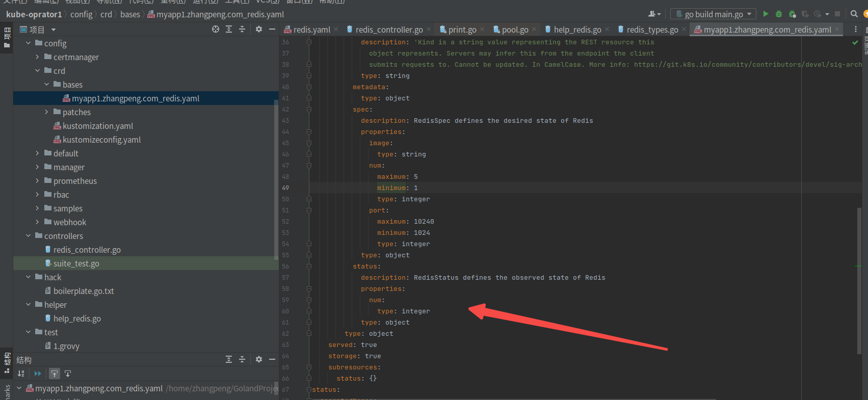Open the user account icon menu
Viewport: 868px width, 400px height.
(x=654, y=14)
